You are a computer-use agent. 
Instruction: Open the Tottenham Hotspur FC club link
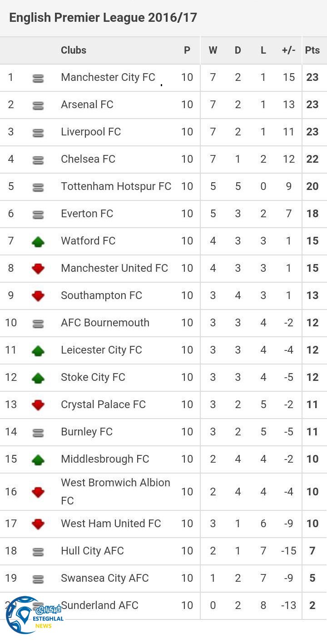[116, 186]
